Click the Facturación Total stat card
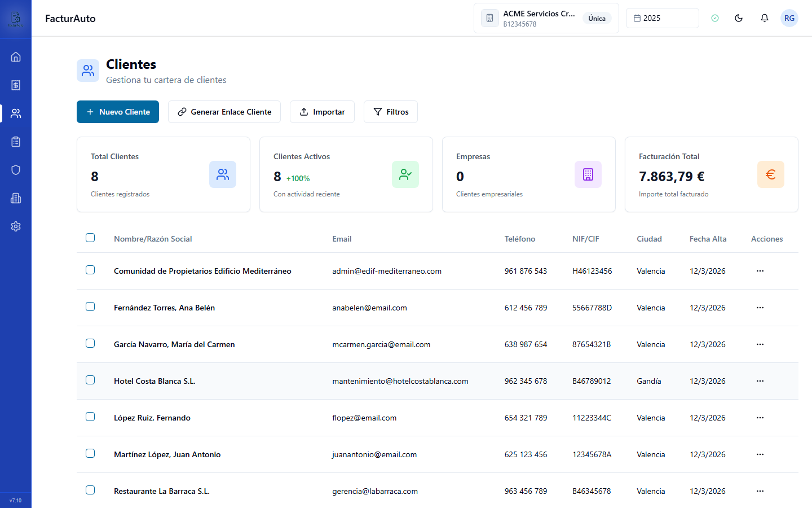This screenshot has height=508, width=812. point(712,174)
